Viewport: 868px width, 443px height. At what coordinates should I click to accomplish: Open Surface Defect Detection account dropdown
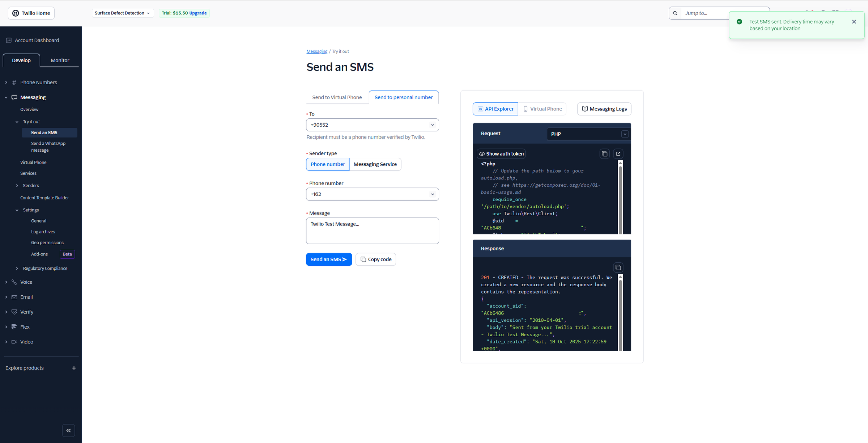(x=123, y=13)
